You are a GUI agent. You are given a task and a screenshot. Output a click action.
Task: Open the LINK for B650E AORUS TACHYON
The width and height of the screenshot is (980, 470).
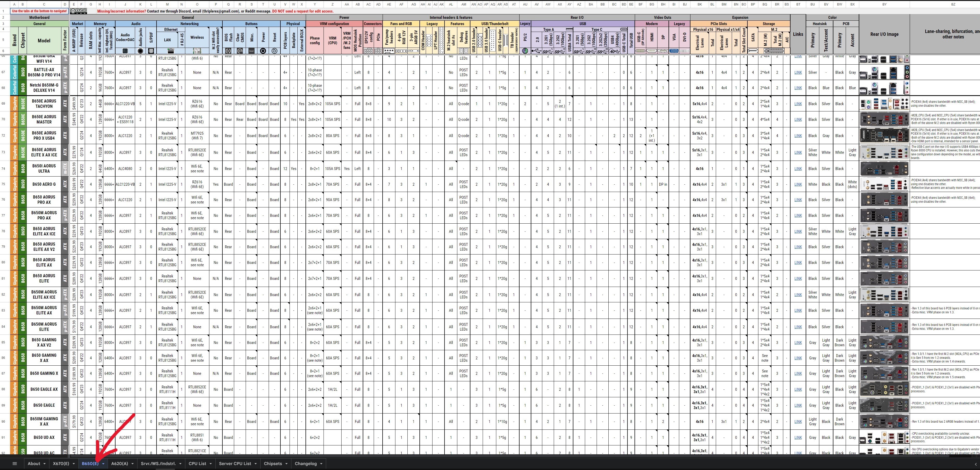click(798, 104)
